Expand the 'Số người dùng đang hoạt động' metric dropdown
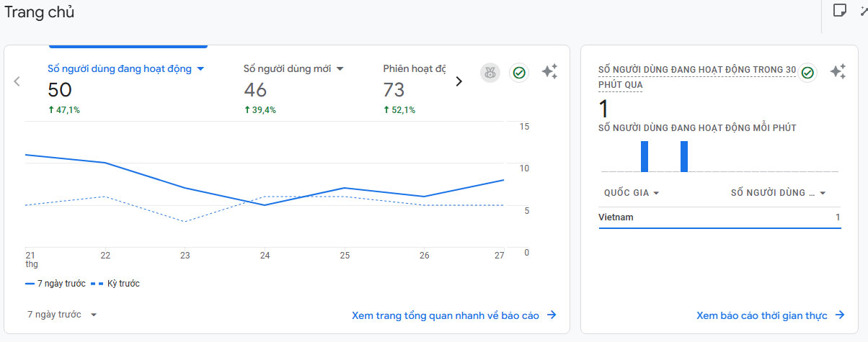 200,69
